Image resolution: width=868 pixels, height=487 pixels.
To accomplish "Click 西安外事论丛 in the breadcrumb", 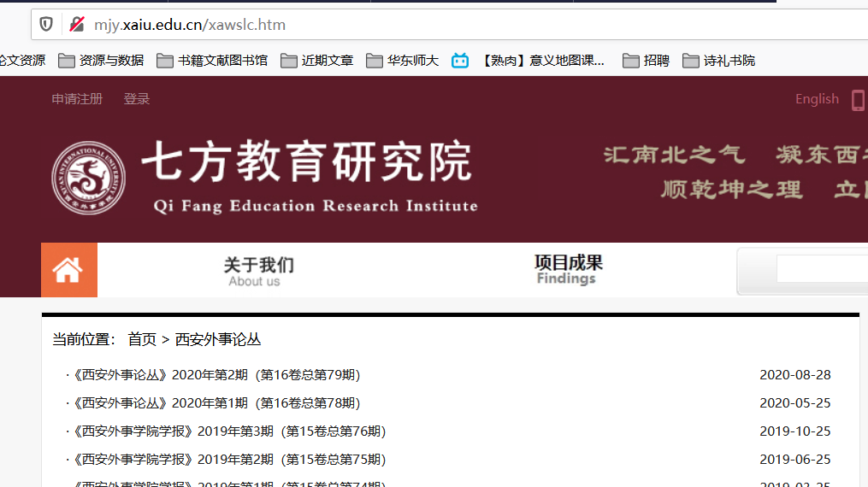I will tap(217, 339).
